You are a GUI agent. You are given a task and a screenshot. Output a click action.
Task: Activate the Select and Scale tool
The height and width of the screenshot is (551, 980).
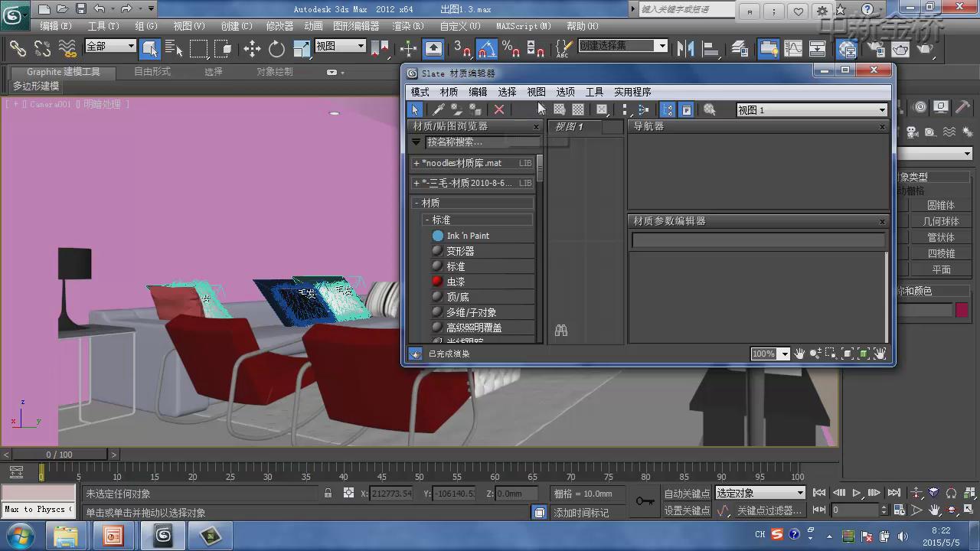302,48
